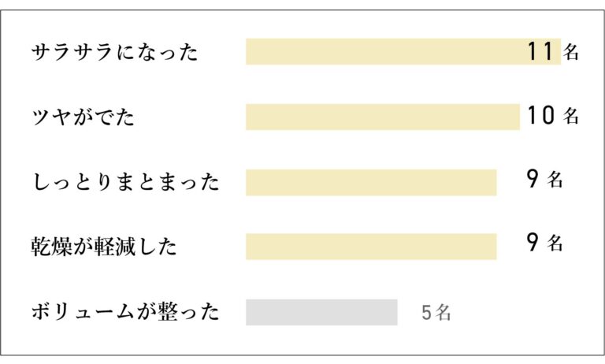Click the 乾燥が軽減した label
The image size is (605, 364).
point(104,247)
